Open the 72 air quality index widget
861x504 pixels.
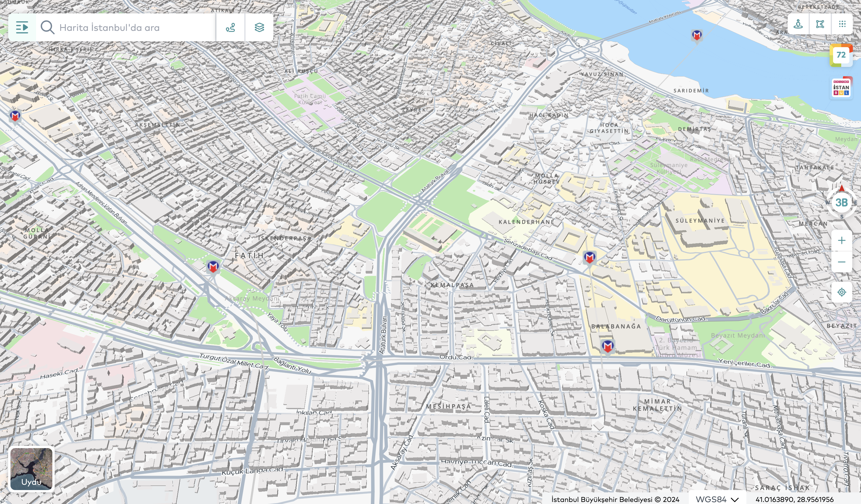click(x=841, y=55)
